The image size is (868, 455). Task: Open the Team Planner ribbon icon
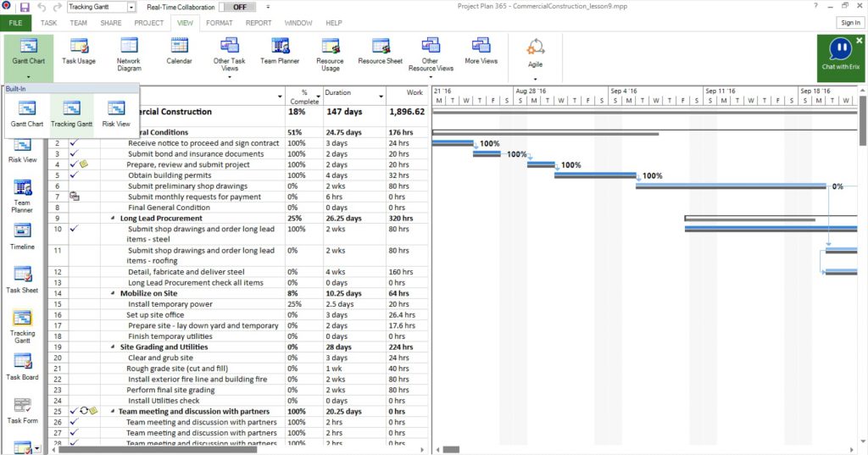pos(280,52)
